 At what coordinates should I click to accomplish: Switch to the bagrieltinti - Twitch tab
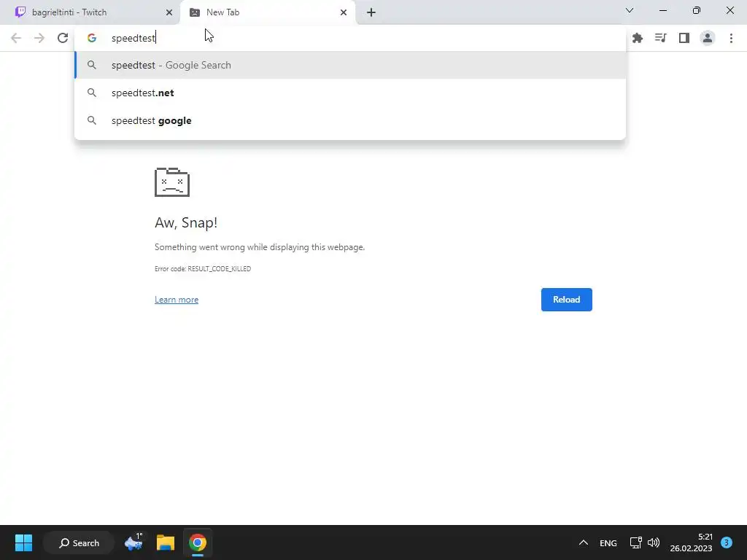90,12
